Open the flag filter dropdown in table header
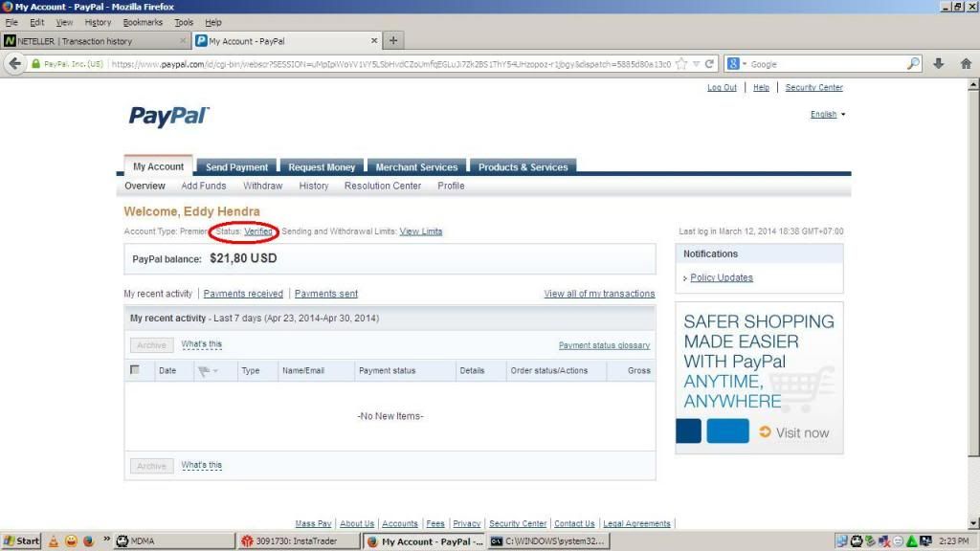Viewport: 980px width, 551px height. 208,371
